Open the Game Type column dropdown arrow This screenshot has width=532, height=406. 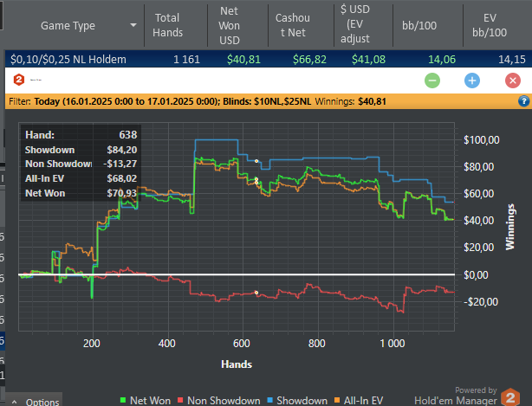click(133, 25)
